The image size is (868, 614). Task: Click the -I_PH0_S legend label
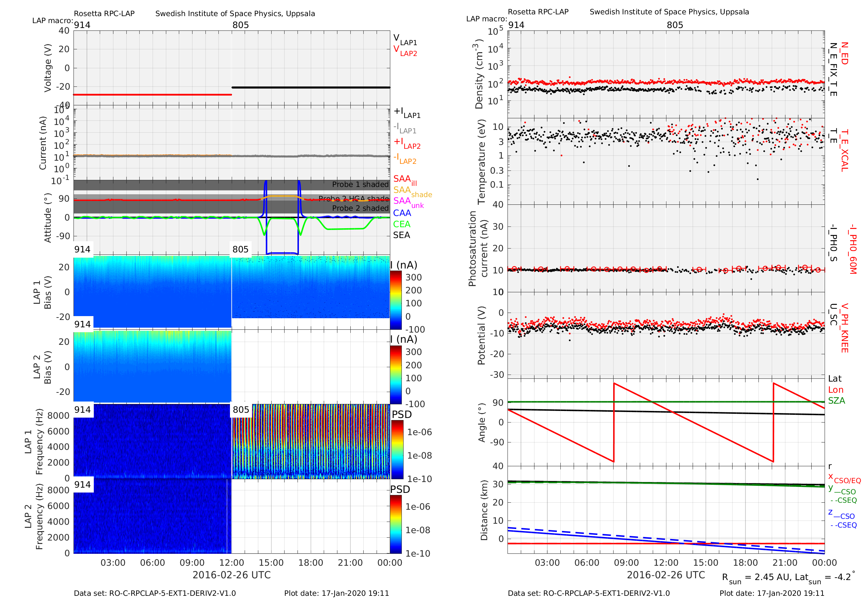click(x=833, y=243)
